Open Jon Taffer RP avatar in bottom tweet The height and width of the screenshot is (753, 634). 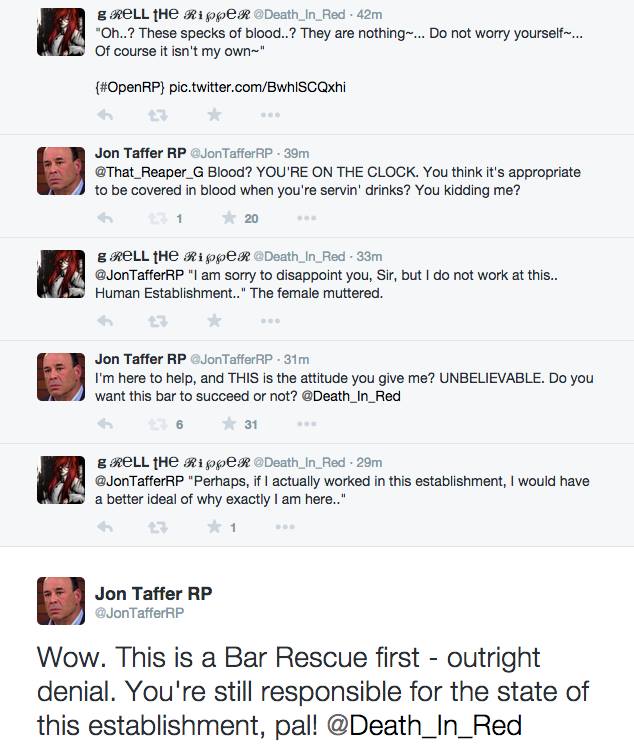tap(61, 601)
